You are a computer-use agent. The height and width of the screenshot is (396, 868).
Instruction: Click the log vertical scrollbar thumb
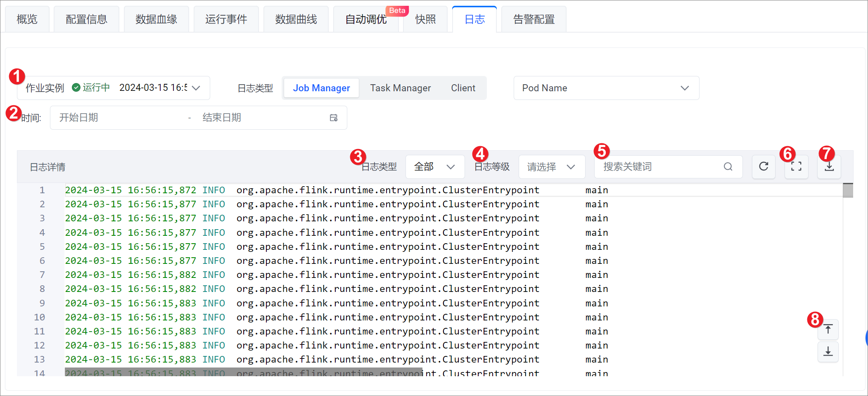[x=848, y=190]
